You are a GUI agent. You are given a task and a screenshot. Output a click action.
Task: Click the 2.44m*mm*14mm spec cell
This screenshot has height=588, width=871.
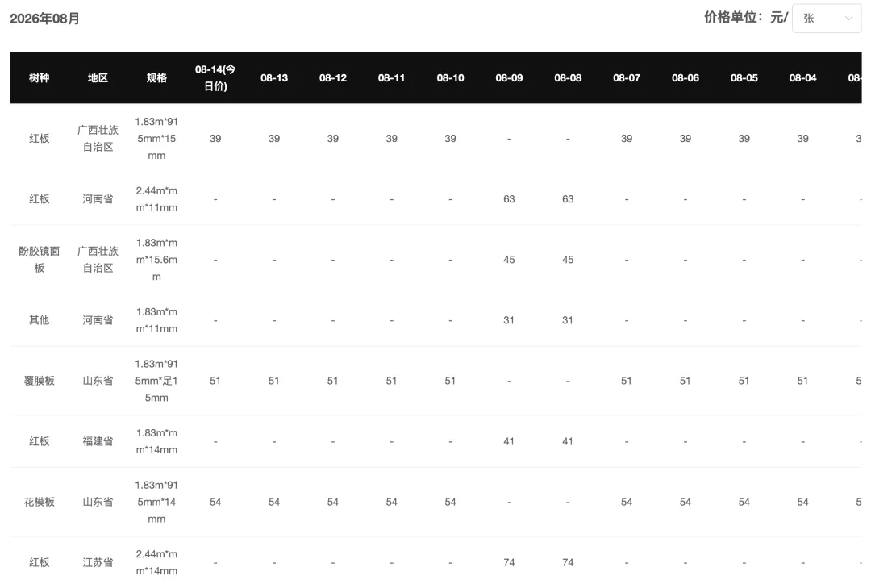pyautogui.click(x=156, y=562)
